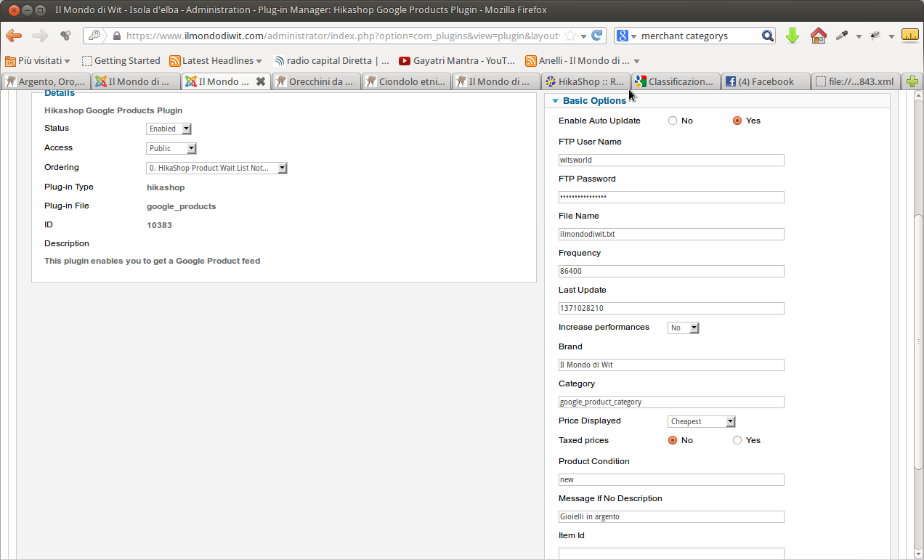The image size is (924, 560).
Task: Click the search magnifier icon
Action: point(768,36)
